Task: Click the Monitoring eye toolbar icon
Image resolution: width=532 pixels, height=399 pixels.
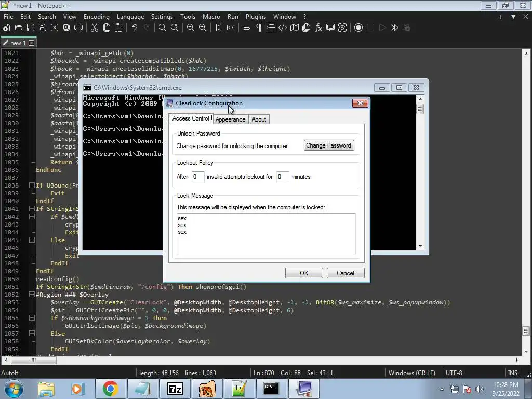Action: coord(342,28)
